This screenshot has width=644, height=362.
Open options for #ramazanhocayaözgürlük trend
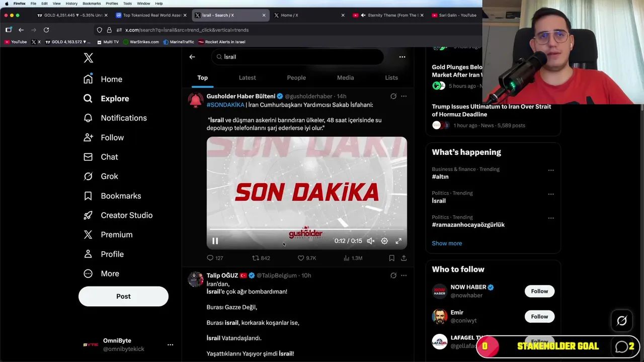pos(551,218)
